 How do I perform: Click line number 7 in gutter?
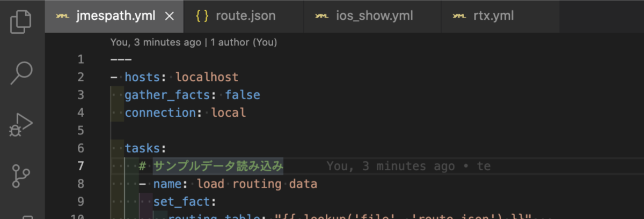[80, 166]
